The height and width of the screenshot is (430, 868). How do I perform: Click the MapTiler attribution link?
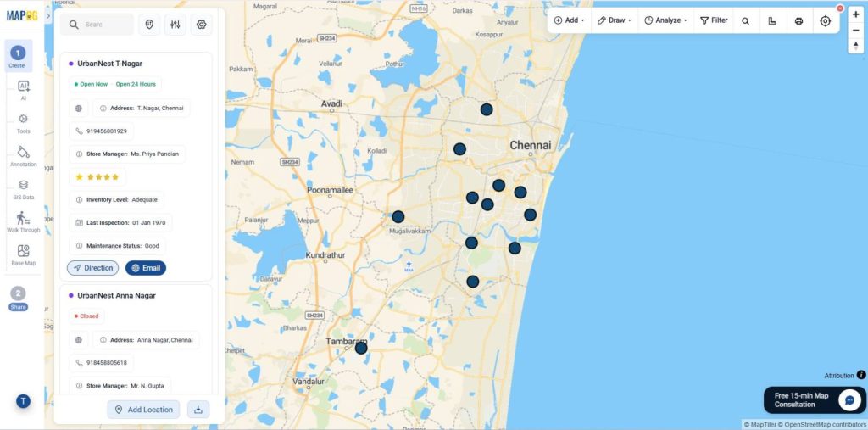(762, 425)
